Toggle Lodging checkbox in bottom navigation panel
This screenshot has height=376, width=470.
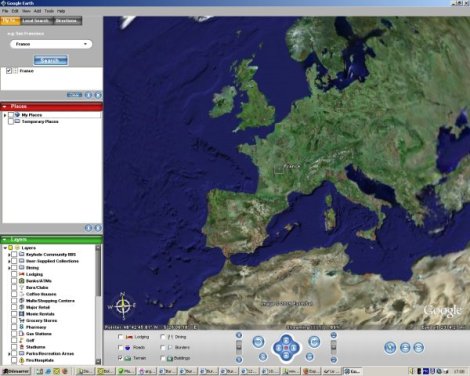tap(120, 337)
